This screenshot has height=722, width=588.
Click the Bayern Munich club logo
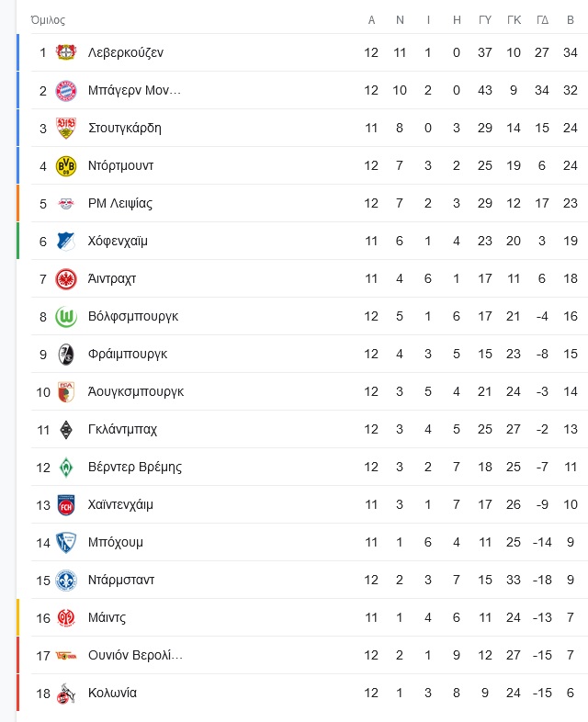click(66, 90)
